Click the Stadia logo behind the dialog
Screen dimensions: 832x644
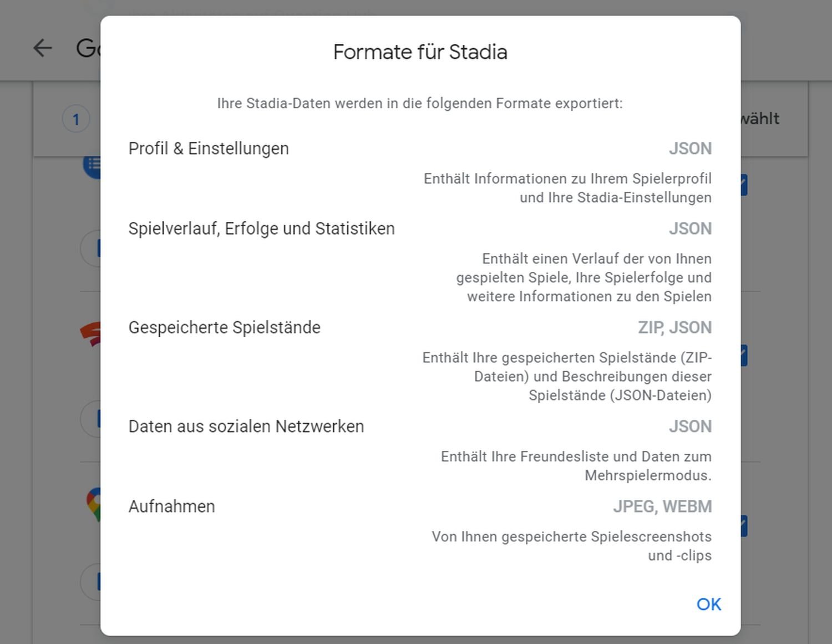pos(91,334)
